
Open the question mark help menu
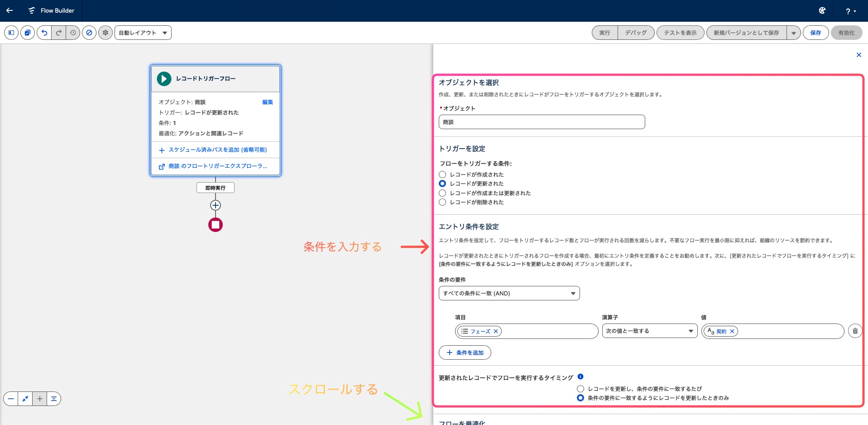851,11
